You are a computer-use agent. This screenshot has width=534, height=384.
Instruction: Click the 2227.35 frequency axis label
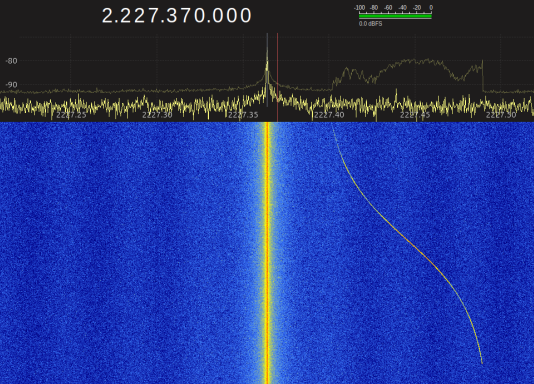click(x=243, y=115)
